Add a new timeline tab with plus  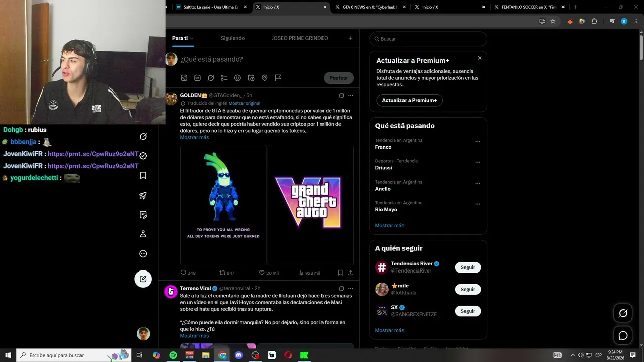click(351, 38)
